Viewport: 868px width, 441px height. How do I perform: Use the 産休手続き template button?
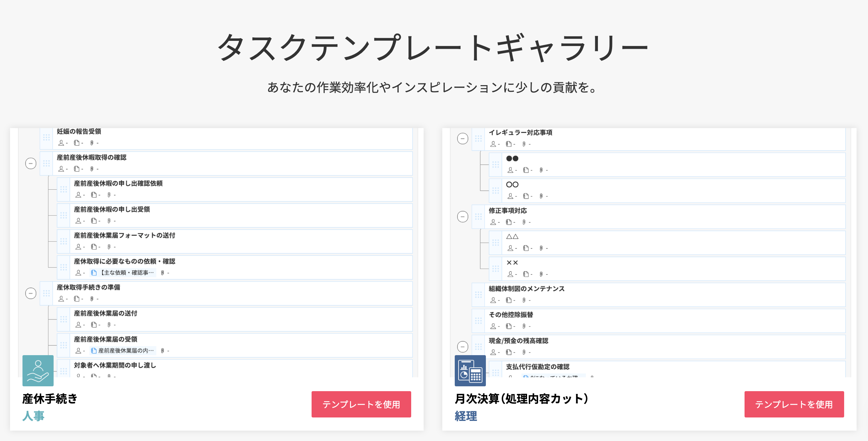pyautogui.click(x=361, y=404)
